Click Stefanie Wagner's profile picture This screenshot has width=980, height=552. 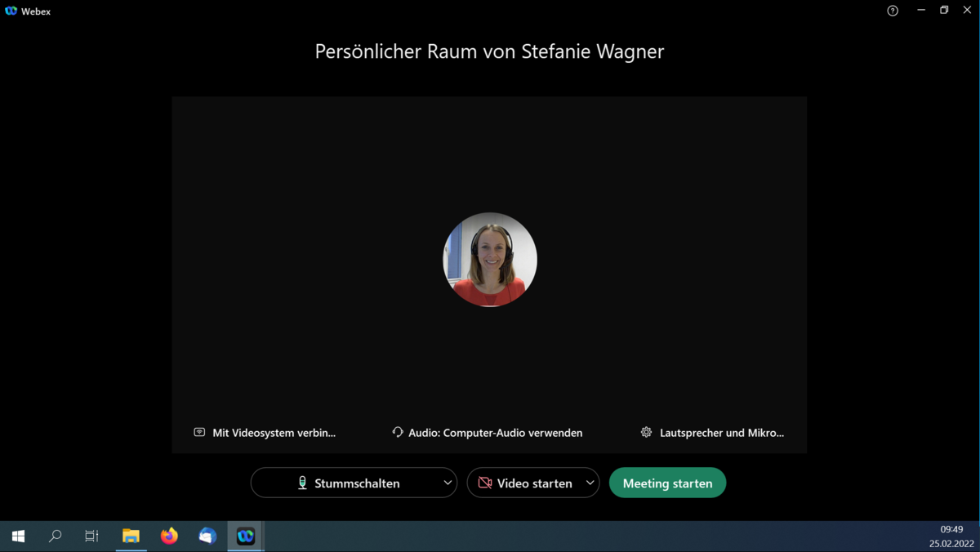coord(490,260)
